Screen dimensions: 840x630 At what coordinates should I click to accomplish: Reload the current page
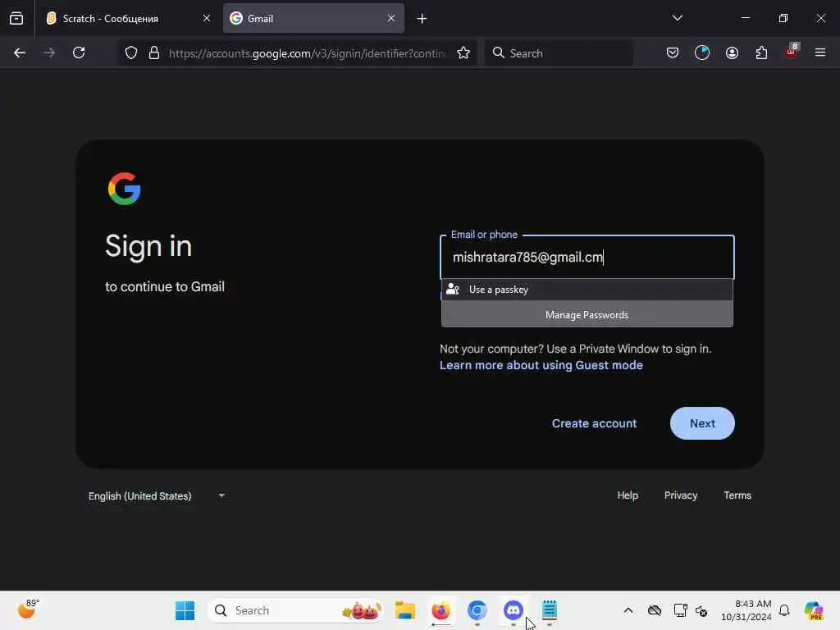point(79,52)
